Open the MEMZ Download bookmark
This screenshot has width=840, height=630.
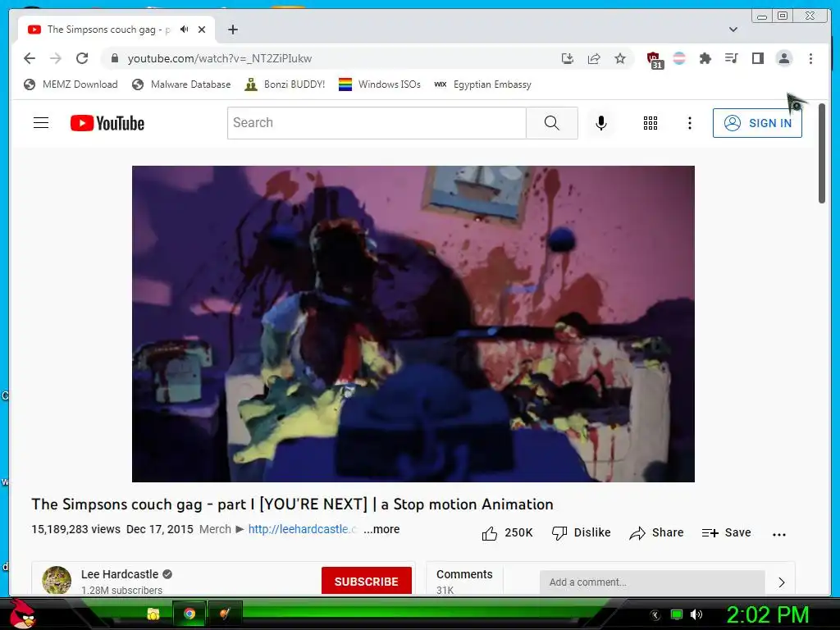[x=71, y=84]
